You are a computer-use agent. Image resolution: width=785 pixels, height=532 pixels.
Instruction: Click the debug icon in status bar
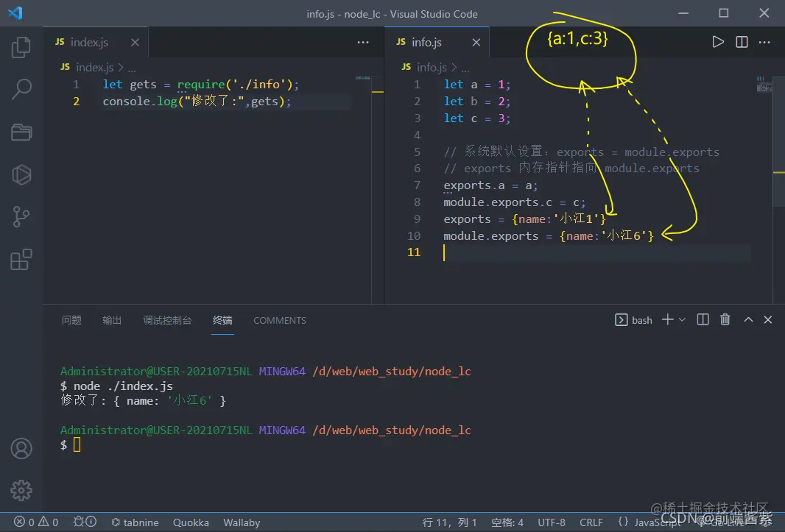[x=85, y=522]
